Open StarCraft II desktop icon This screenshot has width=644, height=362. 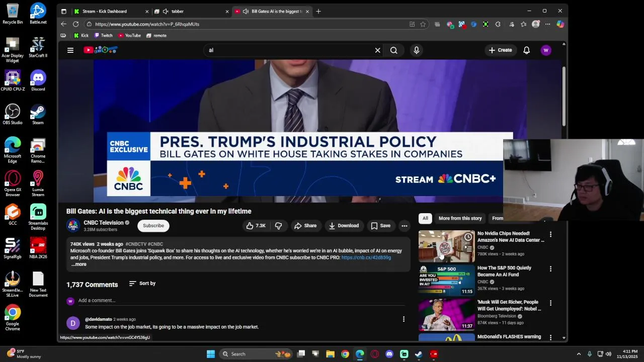pyautogui.click(x=38, y=47)
